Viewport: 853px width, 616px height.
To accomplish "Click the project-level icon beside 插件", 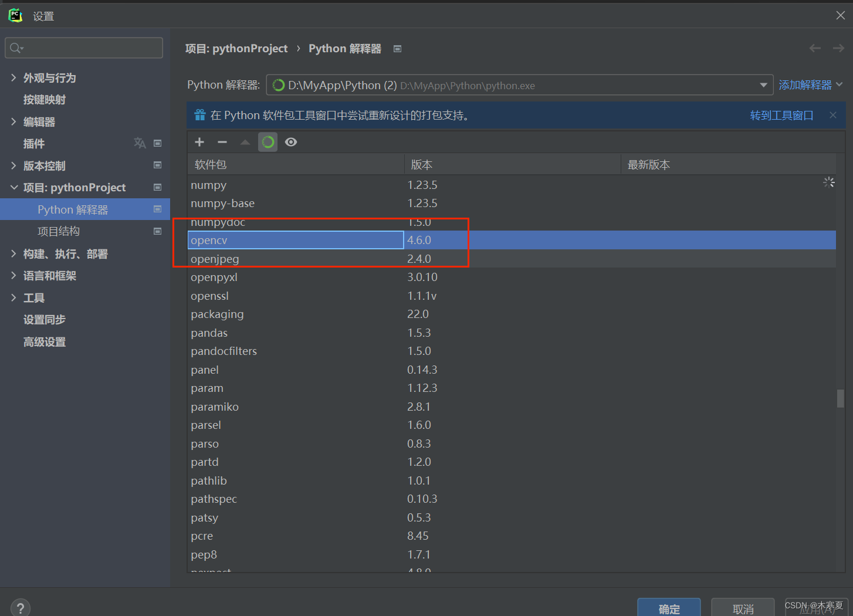I will pos(157,143).
